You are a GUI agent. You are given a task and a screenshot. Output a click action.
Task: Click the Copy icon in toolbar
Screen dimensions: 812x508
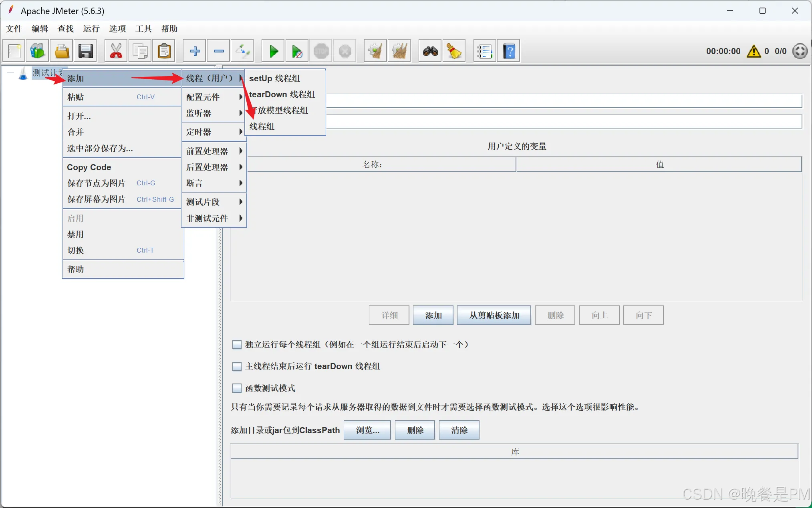coord(140,51)
